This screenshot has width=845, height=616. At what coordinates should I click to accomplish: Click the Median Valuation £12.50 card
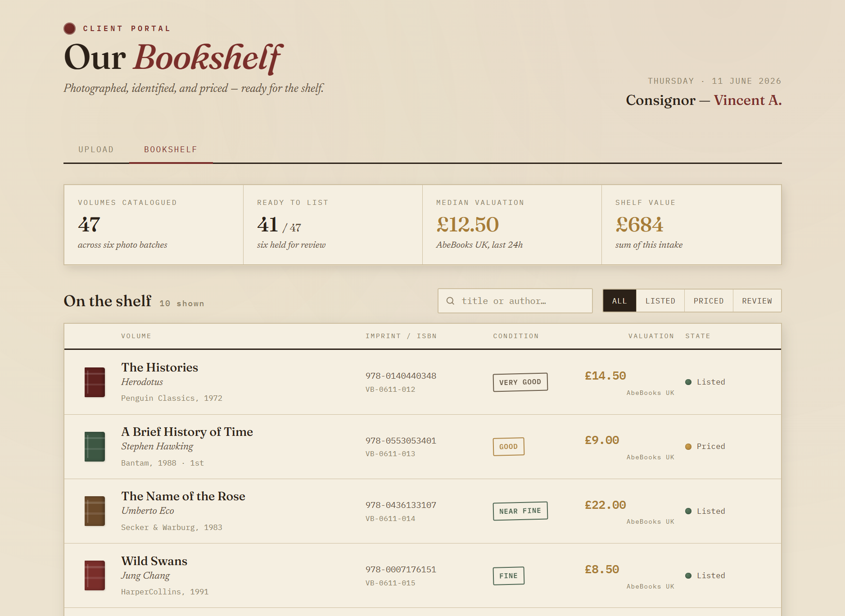(512, 225)
